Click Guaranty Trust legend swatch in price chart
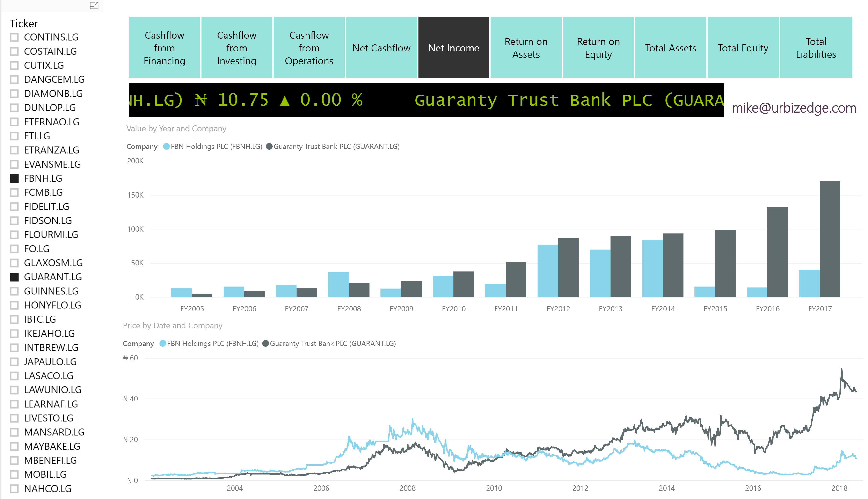This screenshot has height=499, width=868. tap(265, 343)
